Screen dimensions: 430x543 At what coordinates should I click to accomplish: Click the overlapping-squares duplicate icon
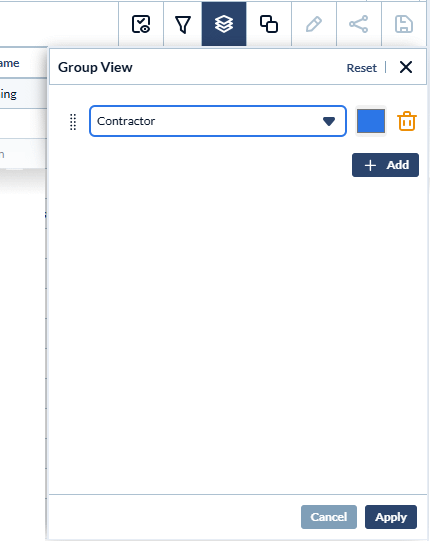(x=269, y=24)
